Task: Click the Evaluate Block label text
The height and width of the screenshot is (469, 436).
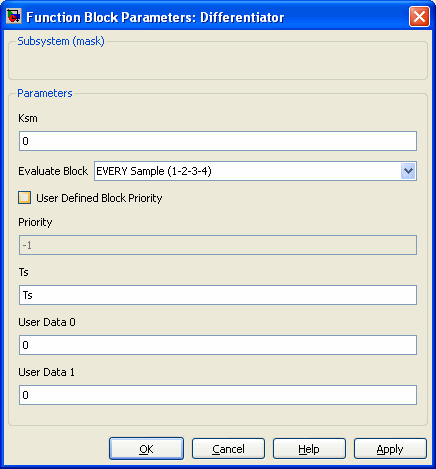Action: [53, 171]
